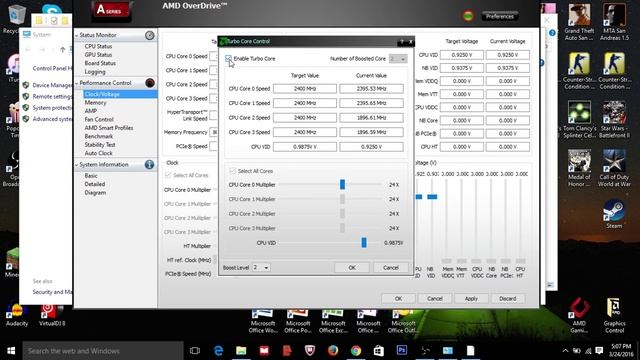This screenshot has width=640, height=360.
Task: Click Apply in the AMD OverDrive window
Action: click(471, 299)
